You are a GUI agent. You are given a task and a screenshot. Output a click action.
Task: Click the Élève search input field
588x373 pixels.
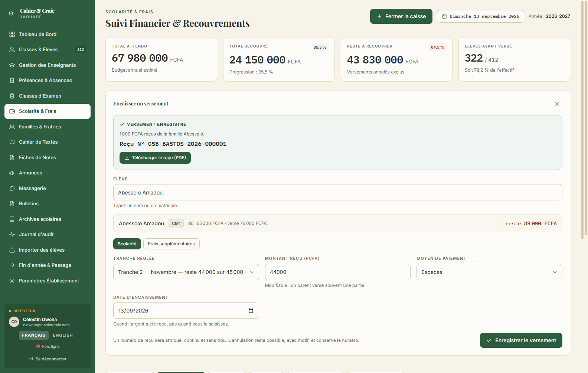(x=338, y=193)
